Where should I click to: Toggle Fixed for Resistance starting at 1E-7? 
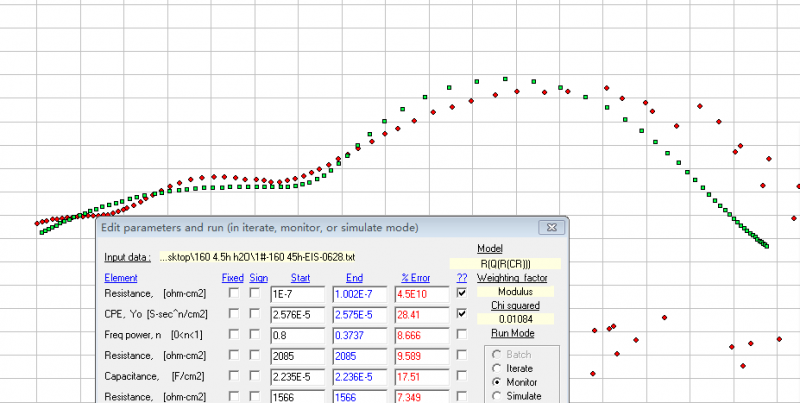234,293
